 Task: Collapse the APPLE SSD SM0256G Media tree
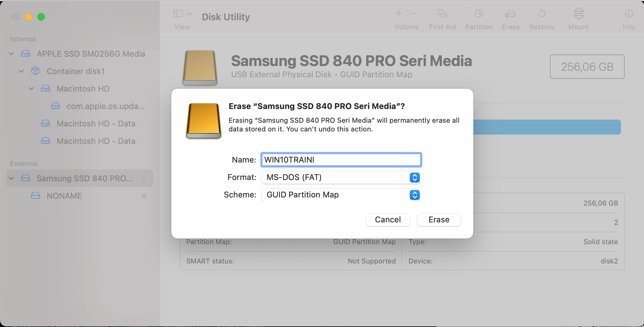[11, 54]
